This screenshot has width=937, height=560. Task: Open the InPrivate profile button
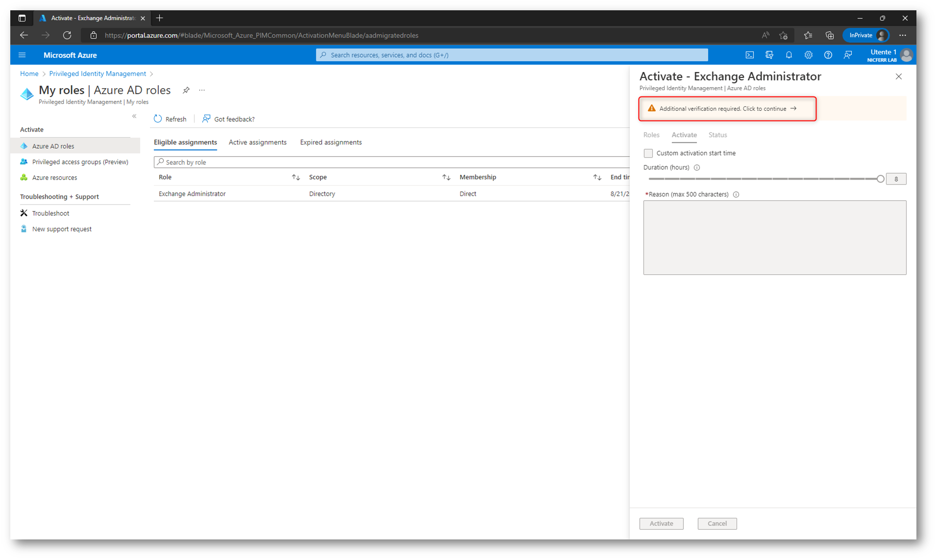click(x=866, y=35)
